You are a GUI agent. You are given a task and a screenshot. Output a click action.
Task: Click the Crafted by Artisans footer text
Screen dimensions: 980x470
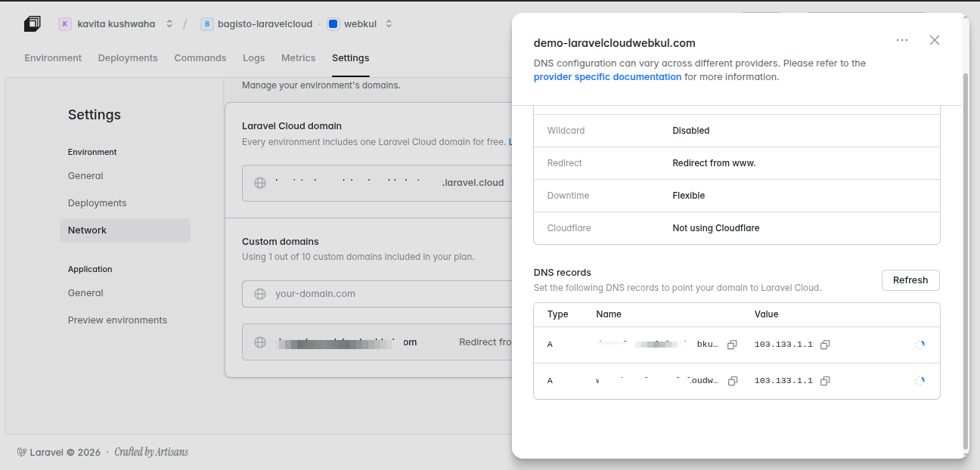pyautogui.click(x=151, y=453)
